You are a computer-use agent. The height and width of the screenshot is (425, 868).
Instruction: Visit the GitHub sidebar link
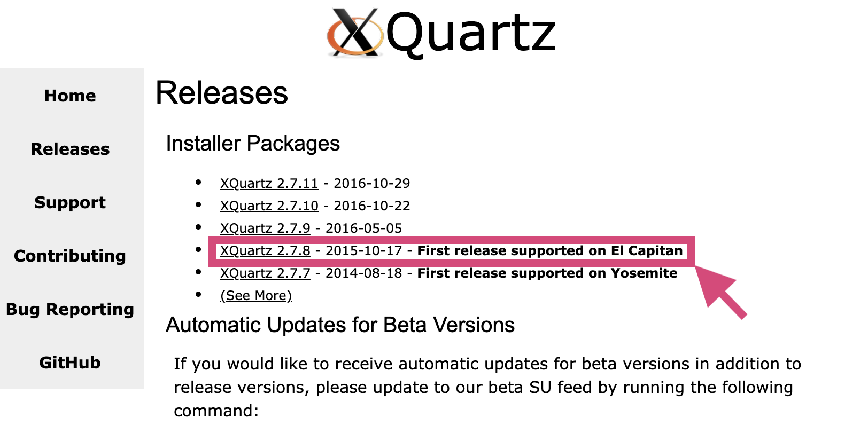pos(70,363)
